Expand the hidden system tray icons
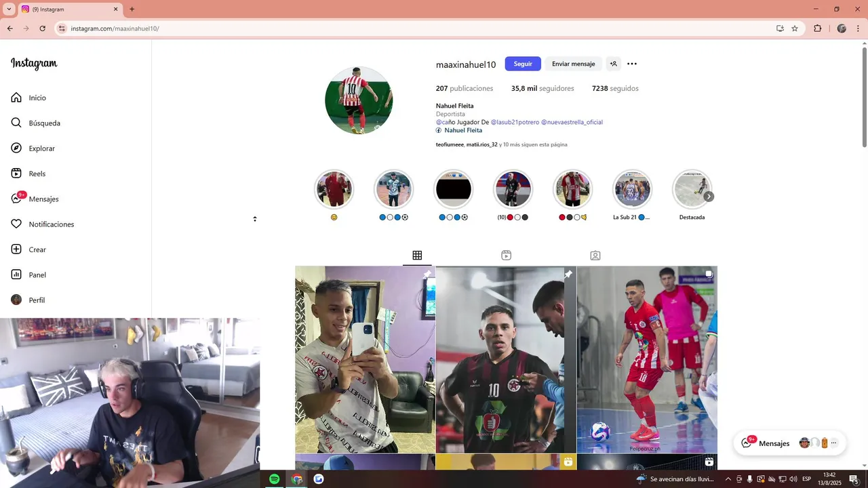Image resolution: width=868 pixels, height=488 pixels. click(728, 479)
